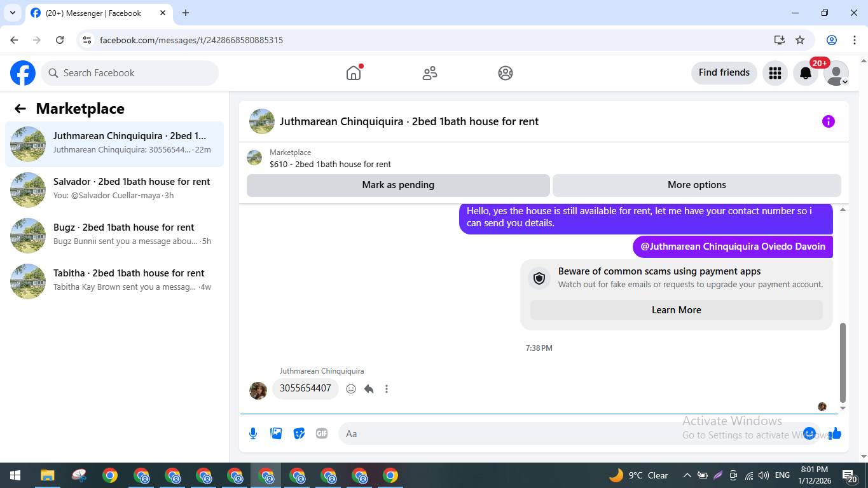The image size is (868, 488).
Task: Send a voice clip with microphone icon
Action: [x=253, y=433]
